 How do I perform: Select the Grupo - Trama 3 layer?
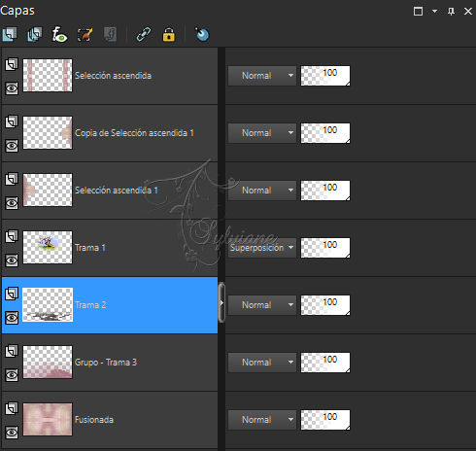point(110,363)
